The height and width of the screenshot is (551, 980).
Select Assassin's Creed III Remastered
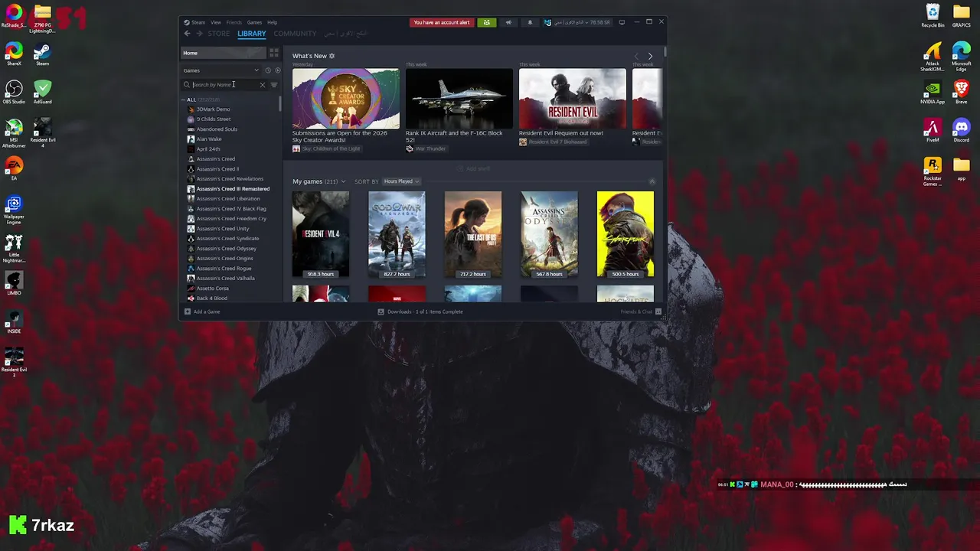point(233,189)
